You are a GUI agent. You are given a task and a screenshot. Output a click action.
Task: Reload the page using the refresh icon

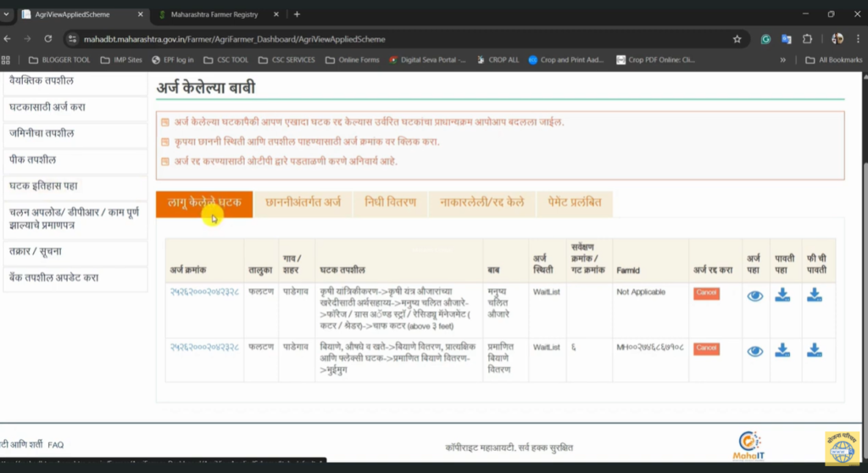click(x=48, y=39)
